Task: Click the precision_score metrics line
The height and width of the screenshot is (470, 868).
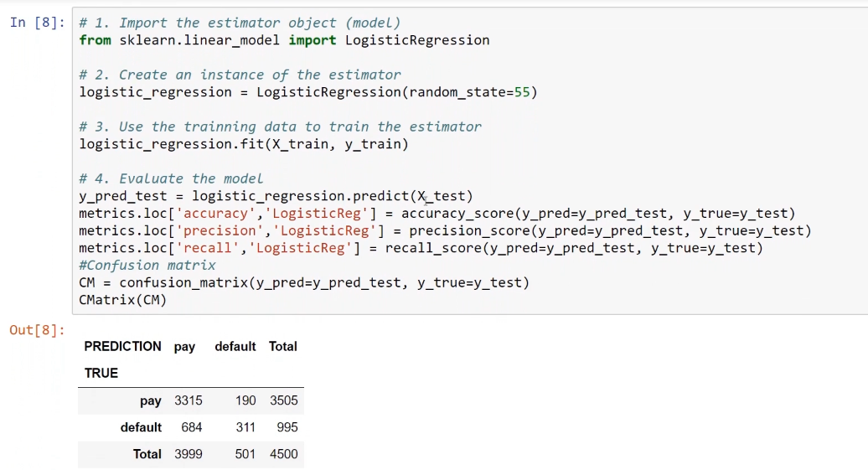Action: tap(445, 230)
